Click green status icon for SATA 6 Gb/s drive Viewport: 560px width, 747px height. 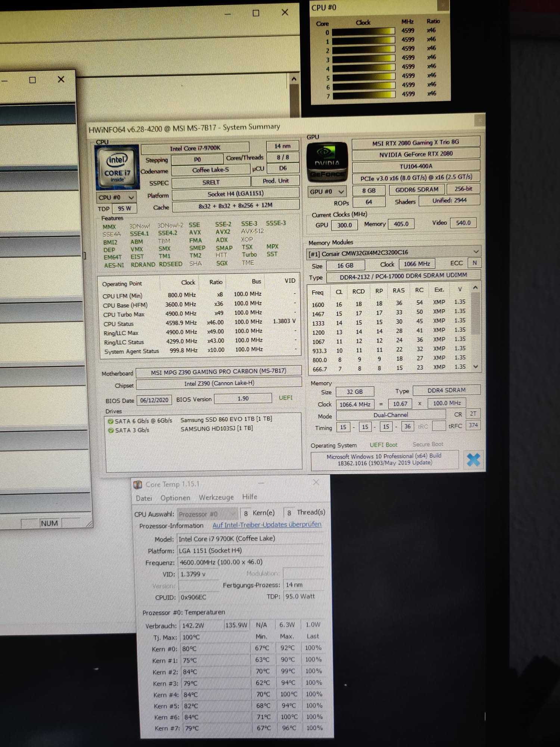tap(111, 421)
